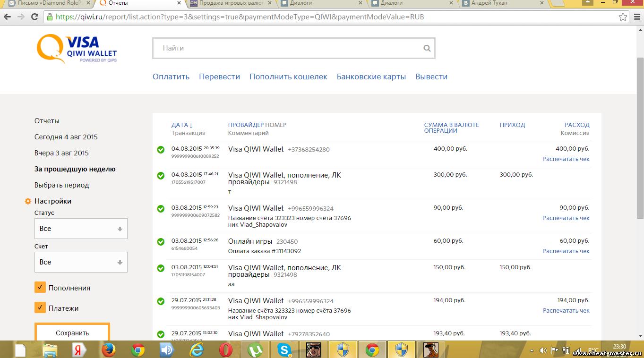Open Skype from the taskbar

coord(284,350)
